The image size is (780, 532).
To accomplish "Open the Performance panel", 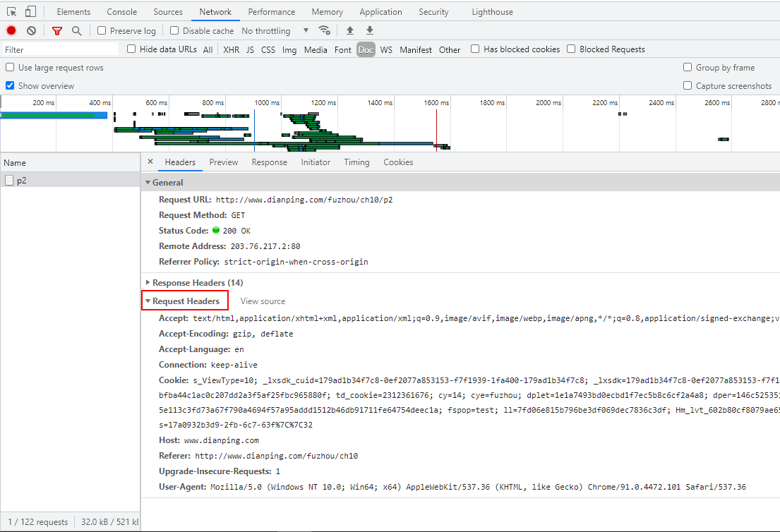I will coord(272,12).
